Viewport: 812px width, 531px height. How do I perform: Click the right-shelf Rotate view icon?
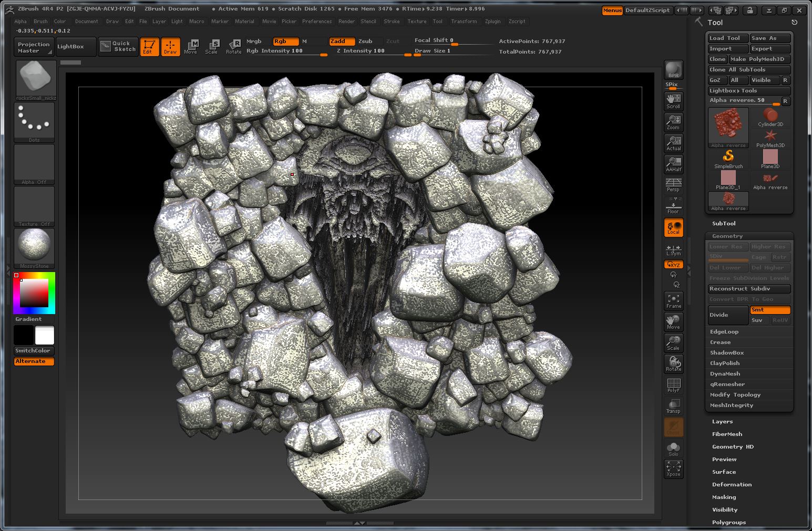(x=673, y=363)
